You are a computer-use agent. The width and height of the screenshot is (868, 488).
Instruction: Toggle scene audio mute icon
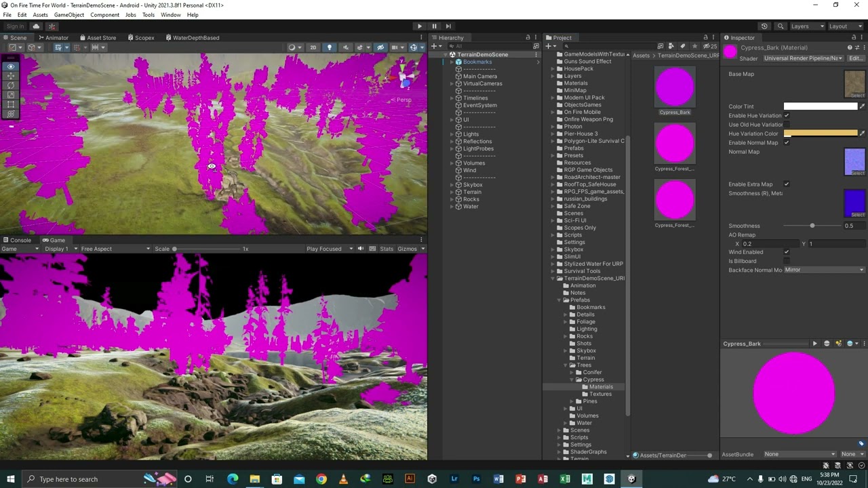click(346, 47)
